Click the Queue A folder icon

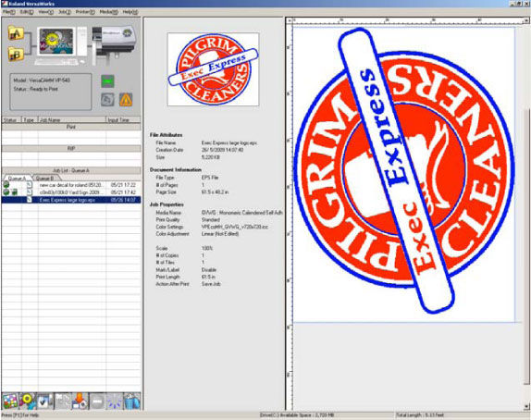16,33
